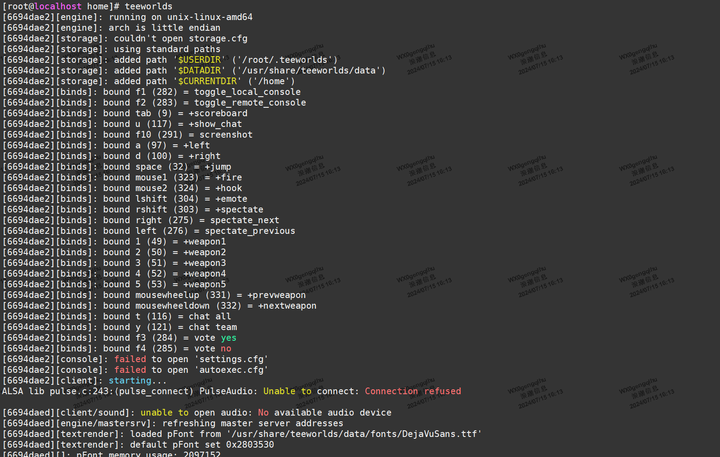Click the '+weapon3' bind line

(x=114, y=263)
